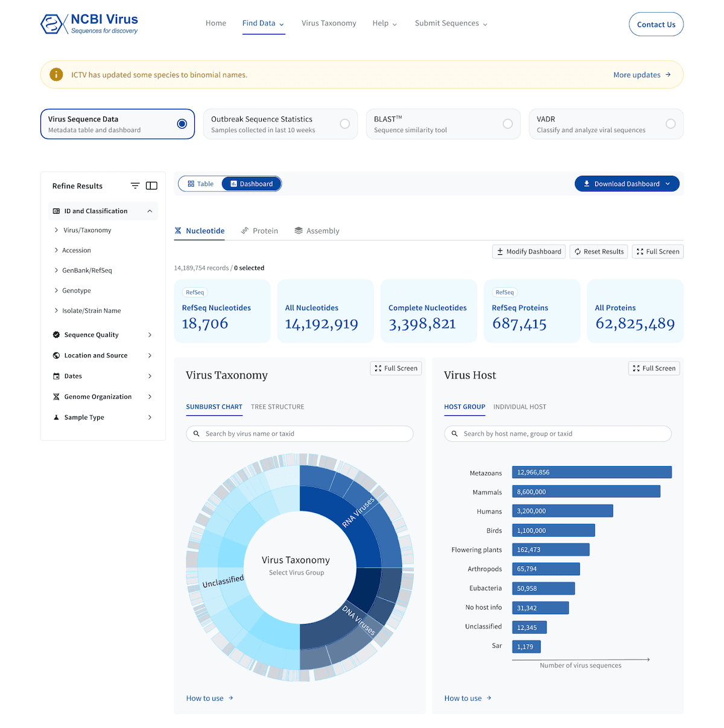
Task: Click the Sample Type flask icon
Action: [56, 417]
